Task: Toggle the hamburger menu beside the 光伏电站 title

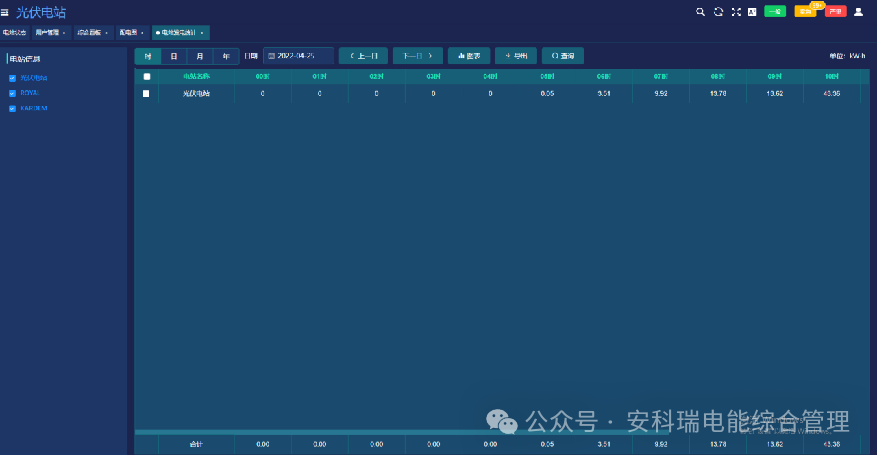Action: coord(4,12)
